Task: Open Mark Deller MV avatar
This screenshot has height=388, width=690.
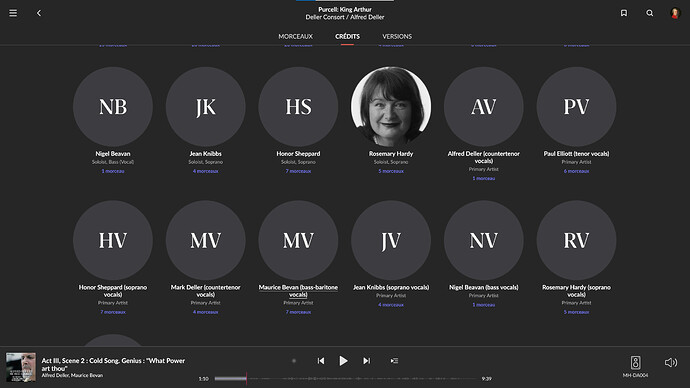Action: click(x=206, y=240)
